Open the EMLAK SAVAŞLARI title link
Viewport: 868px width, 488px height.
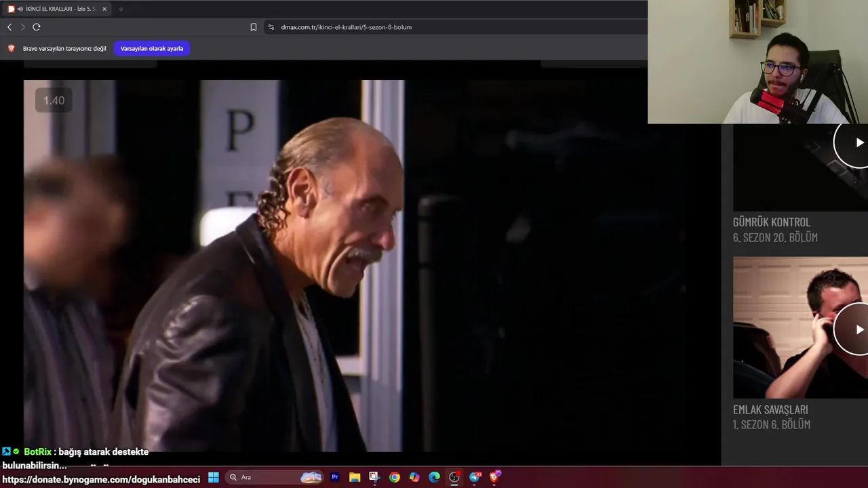770,409
